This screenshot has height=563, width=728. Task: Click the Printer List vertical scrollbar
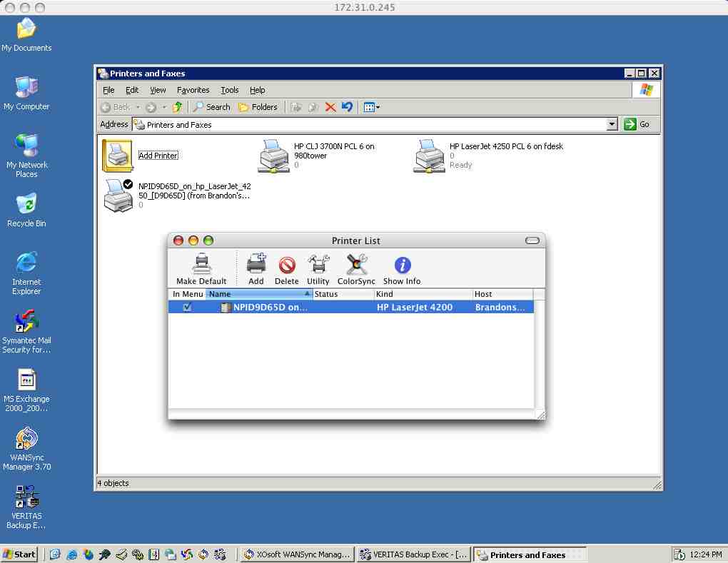539,355
